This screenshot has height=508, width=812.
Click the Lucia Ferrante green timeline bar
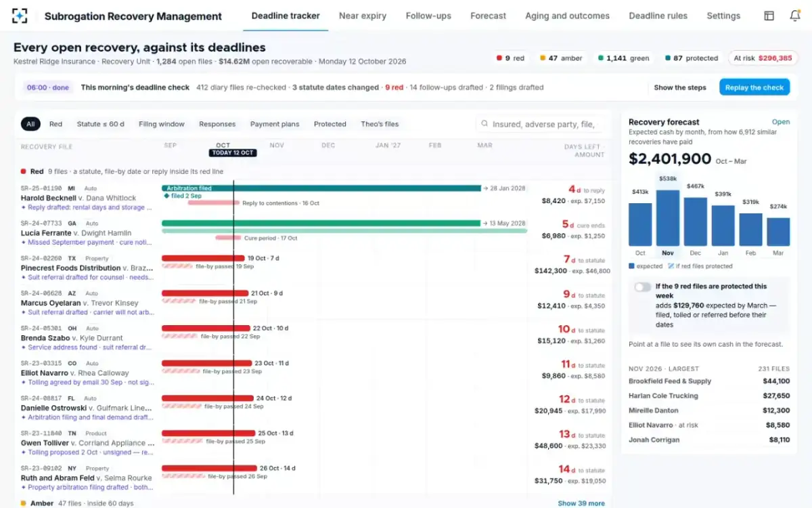tap(321, 223)
